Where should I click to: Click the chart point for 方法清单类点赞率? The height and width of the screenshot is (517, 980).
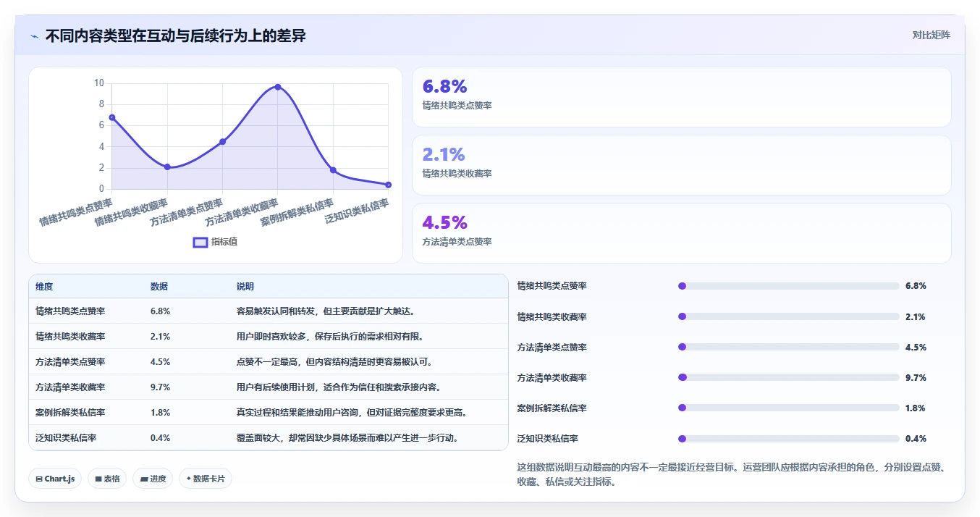222,142
